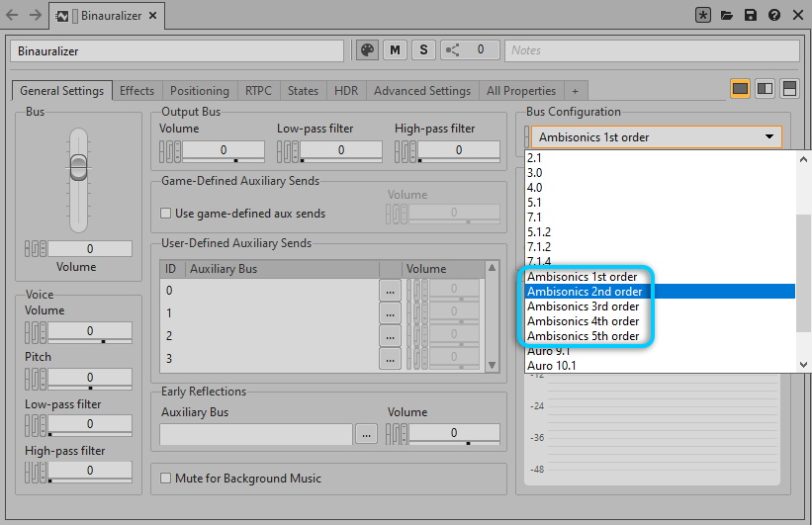The height and width of the screenshot is (525, 812).
Task: Open help via question mark icon
Action: click(x=773, y=16)
